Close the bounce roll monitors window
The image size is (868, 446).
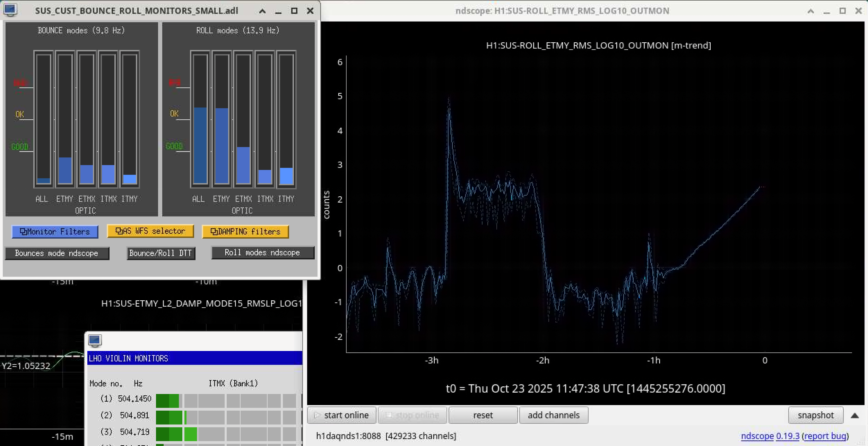[310, 11]
